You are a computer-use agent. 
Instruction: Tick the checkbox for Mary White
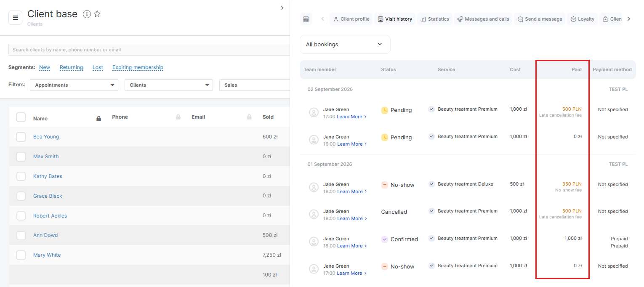(x=21, y=255)
